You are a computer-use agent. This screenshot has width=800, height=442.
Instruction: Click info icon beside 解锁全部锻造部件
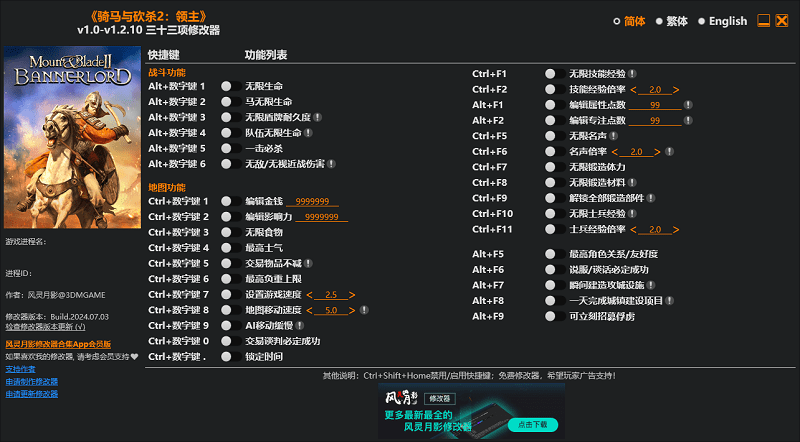651,198
